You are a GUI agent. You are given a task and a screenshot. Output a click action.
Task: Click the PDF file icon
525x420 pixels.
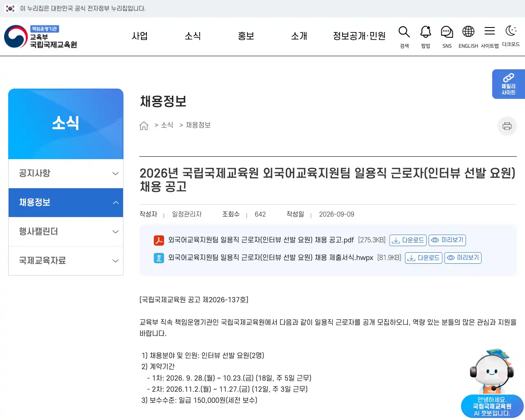click(159, 240)
